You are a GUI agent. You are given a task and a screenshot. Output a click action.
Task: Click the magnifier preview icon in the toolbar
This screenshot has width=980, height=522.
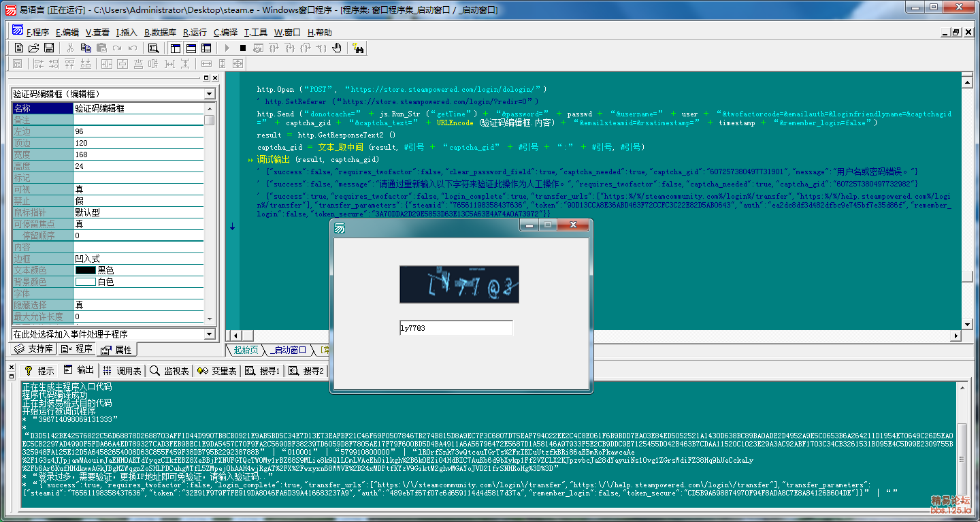coord(153,48)
